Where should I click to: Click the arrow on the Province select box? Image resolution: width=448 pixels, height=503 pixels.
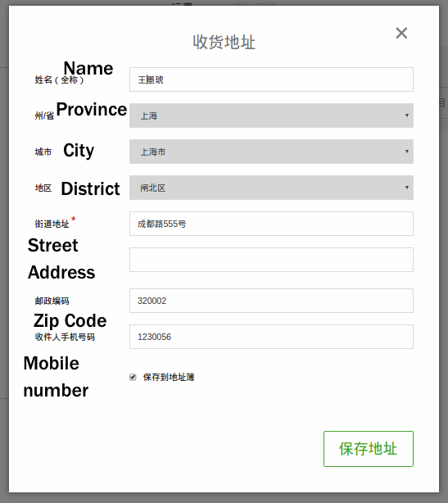(406, 116)
